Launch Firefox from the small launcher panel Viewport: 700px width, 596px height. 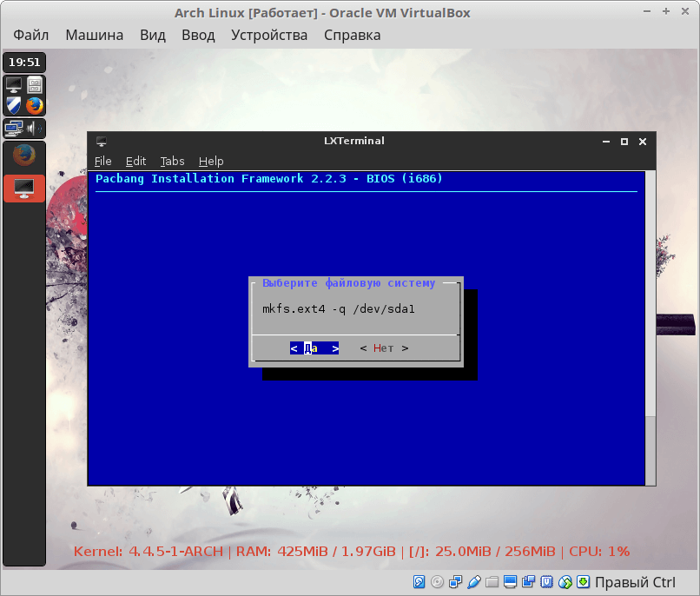click(x=35, y=106)
